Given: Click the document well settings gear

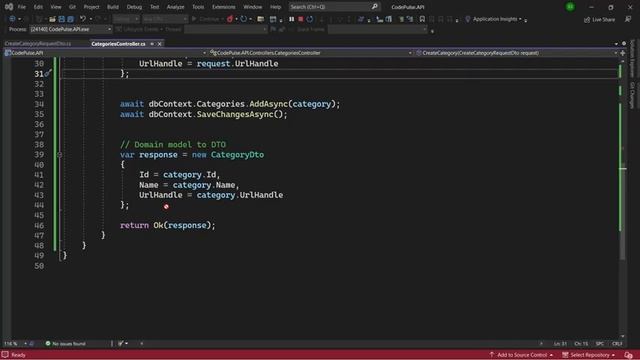Looking at the screenshot, I should [x=624, y=44].
